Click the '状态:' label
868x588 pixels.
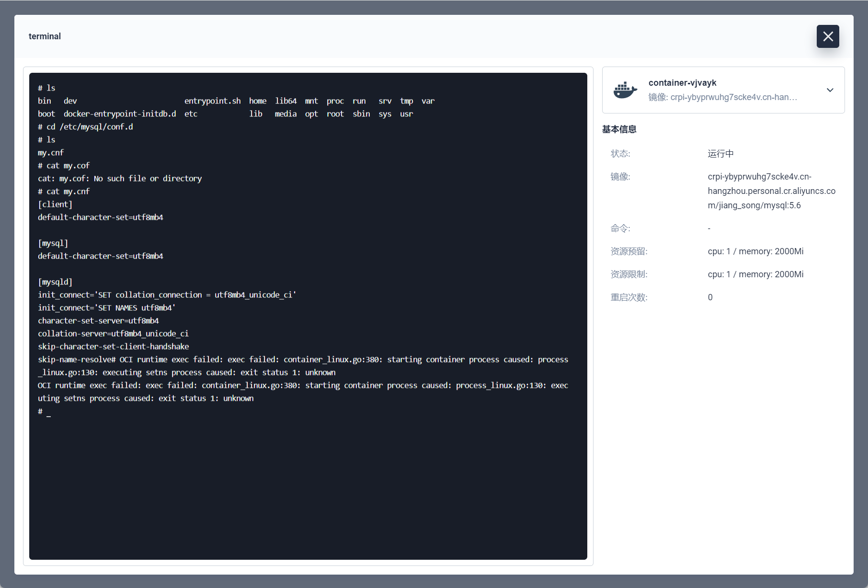[x=620, y=154]
